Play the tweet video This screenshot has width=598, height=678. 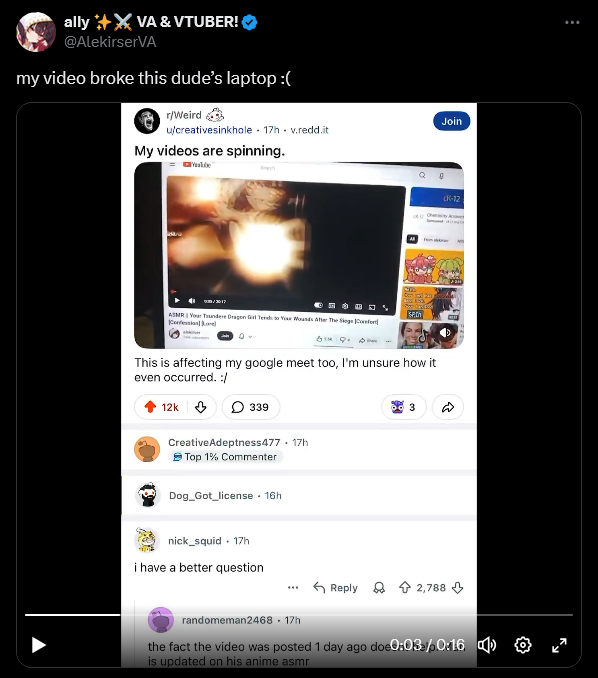point(39,645)
